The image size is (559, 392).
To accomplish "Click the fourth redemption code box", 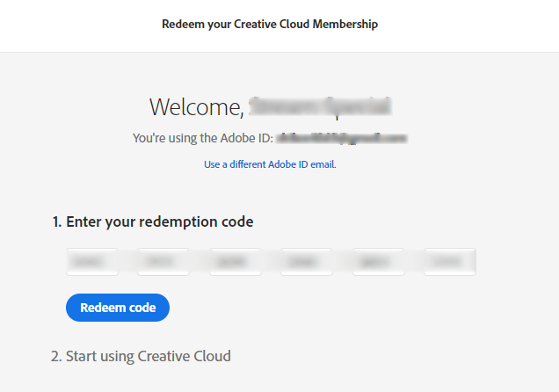I will pos(307,262).
